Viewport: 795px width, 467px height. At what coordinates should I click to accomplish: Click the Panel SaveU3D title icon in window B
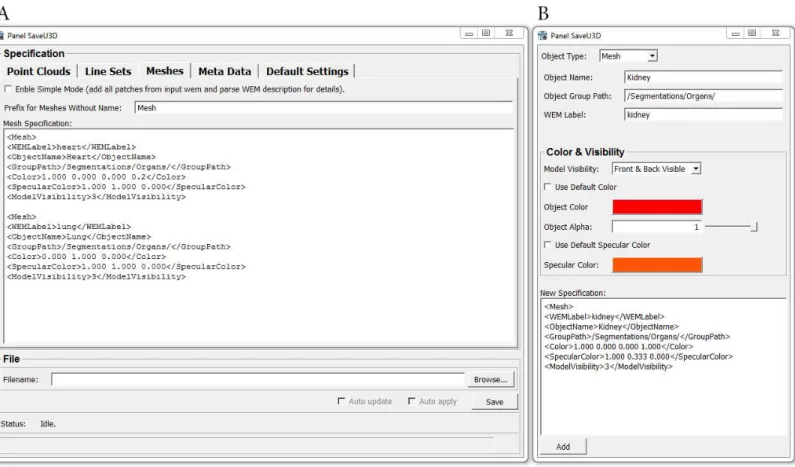[543, 35]
